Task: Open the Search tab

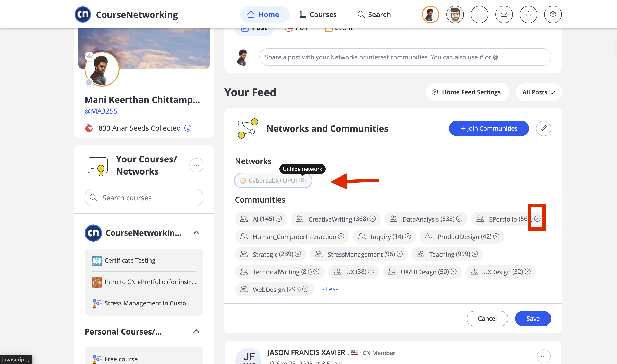Action: pos(374,14)
